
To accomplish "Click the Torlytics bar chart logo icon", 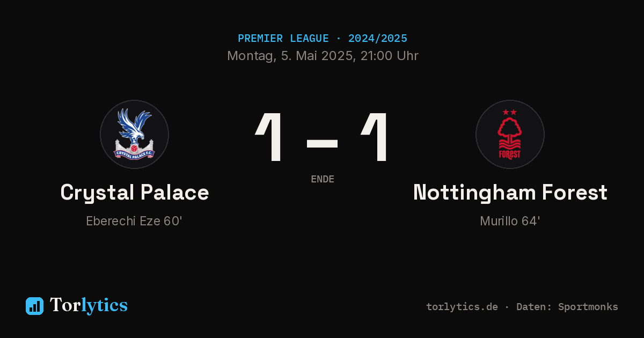I will point(34,306).
